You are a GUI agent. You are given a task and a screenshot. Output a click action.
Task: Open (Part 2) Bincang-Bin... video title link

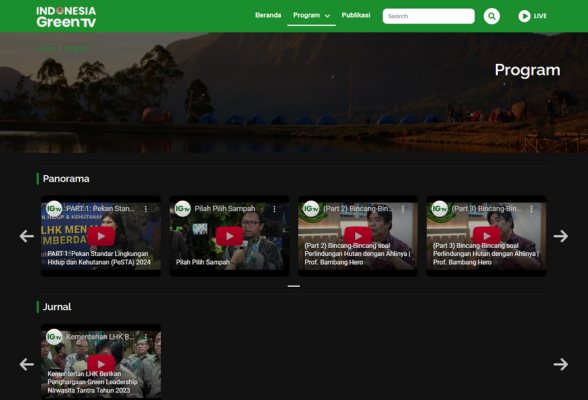click(x=357, y=208)
